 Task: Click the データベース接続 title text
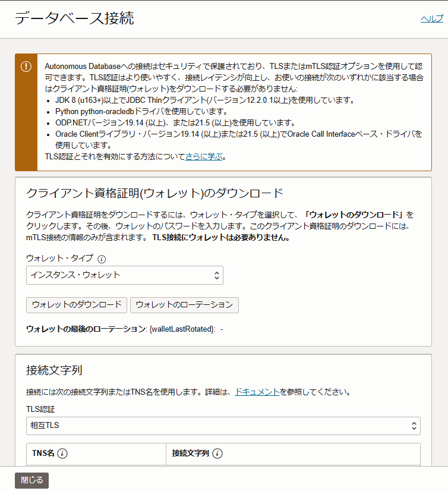[74, 18]
